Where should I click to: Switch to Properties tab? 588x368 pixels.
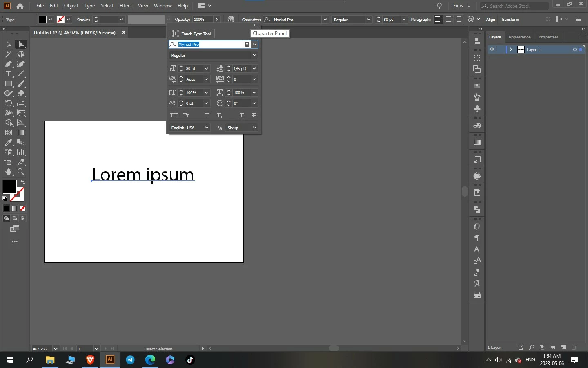coord(548,37)
